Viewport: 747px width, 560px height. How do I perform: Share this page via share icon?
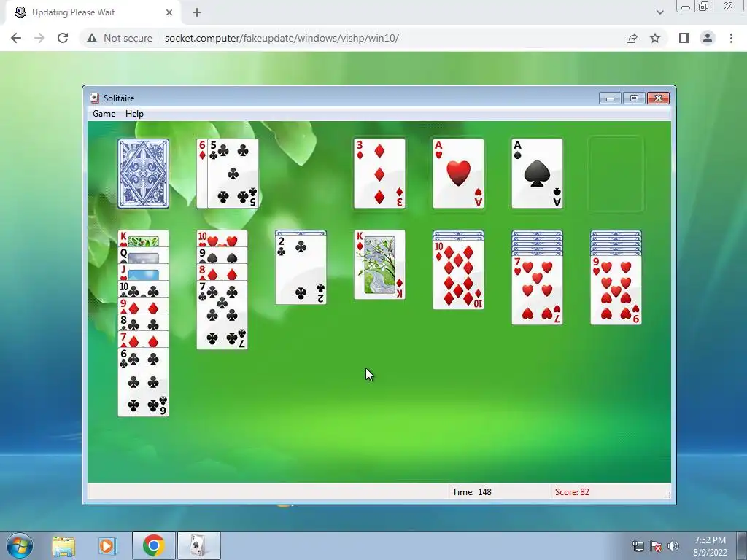pos(632,38)
